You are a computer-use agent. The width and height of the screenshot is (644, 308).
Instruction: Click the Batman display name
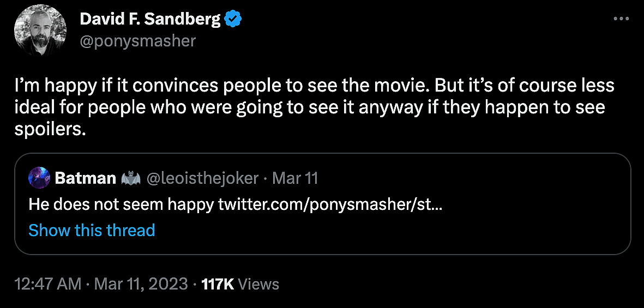tap(86, 178)
